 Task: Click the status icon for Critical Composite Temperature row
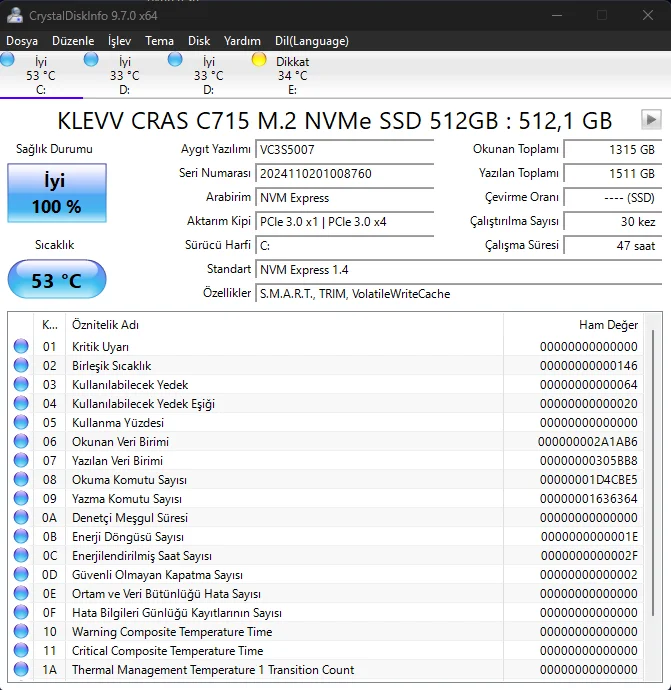pyautogui.click(x=21, y=650)
